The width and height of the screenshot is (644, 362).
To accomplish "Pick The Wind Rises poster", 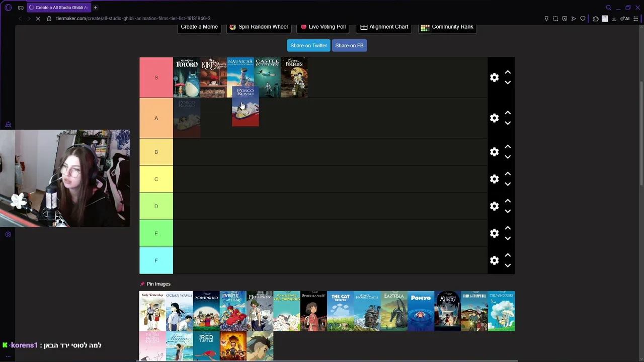I will [501, 311].
